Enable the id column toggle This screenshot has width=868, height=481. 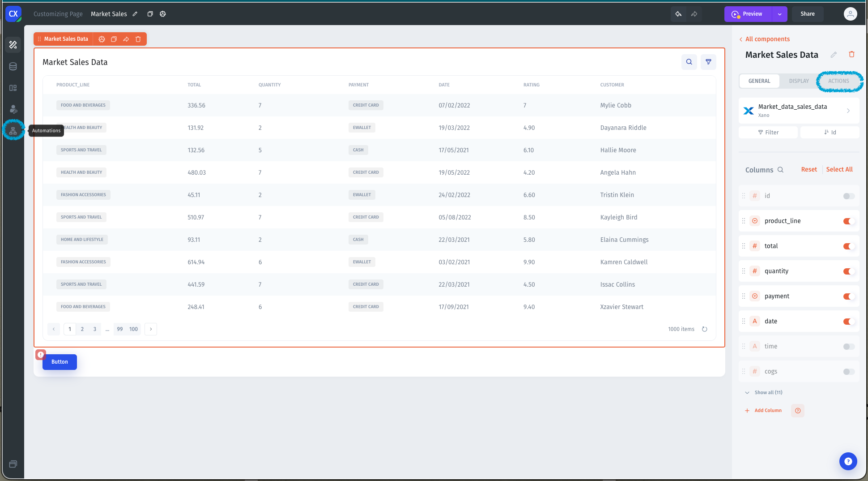click(848, 196)
